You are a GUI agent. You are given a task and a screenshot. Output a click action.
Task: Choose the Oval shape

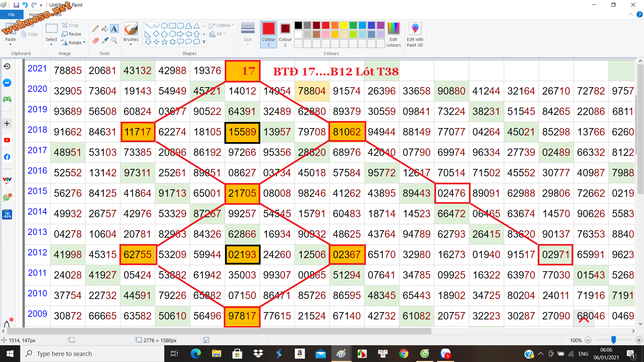tap(164, 26)
